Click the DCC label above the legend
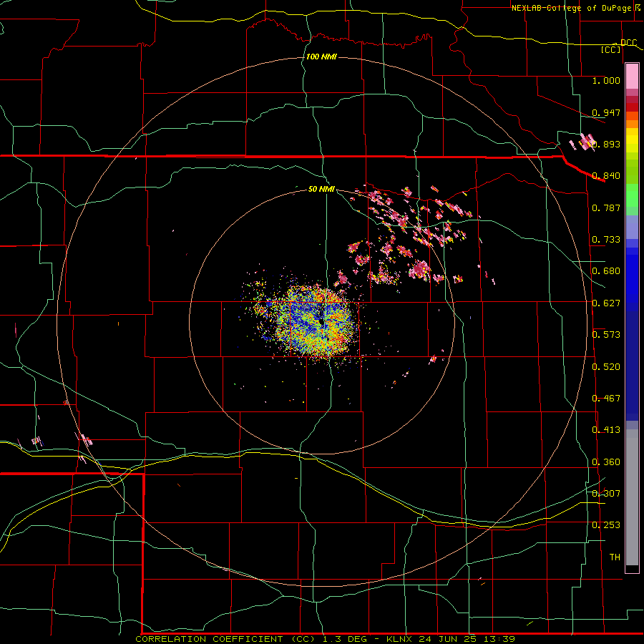This screenshot has height=644, width=644. 628,43
